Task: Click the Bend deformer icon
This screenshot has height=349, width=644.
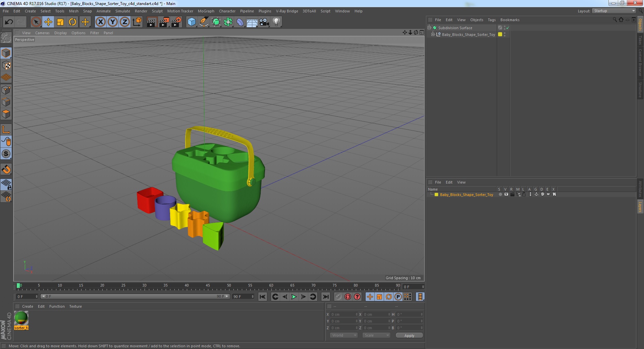Action: [x=240, y=22]
